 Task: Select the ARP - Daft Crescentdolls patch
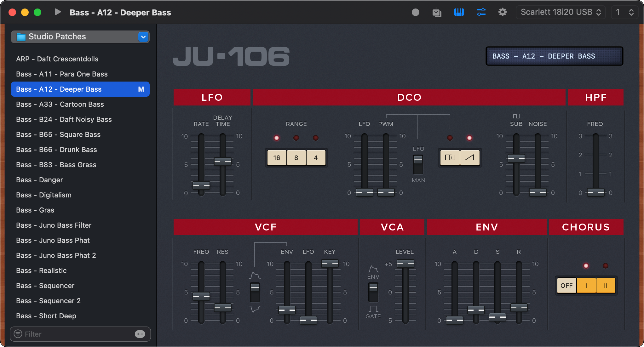57,59
